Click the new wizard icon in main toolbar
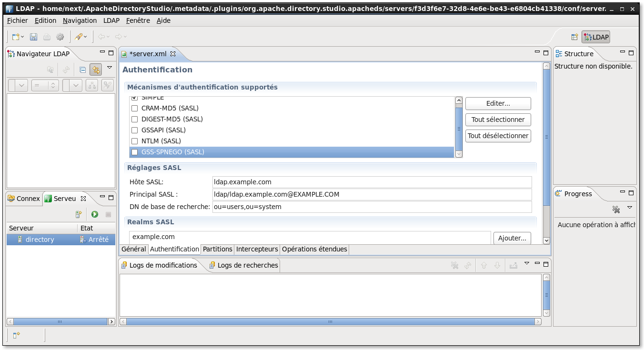 click(16, 37)
